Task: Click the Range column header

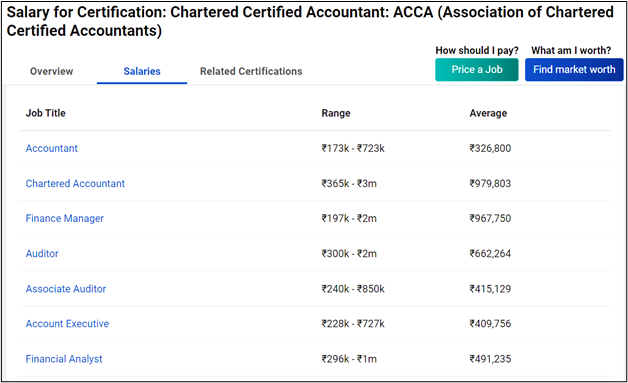Action: [336, 113]
